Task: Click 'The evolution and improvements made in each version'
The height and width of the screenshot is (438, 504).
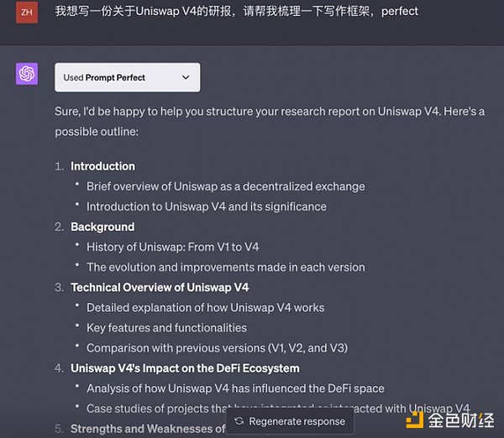Action: tap(226, 268)
